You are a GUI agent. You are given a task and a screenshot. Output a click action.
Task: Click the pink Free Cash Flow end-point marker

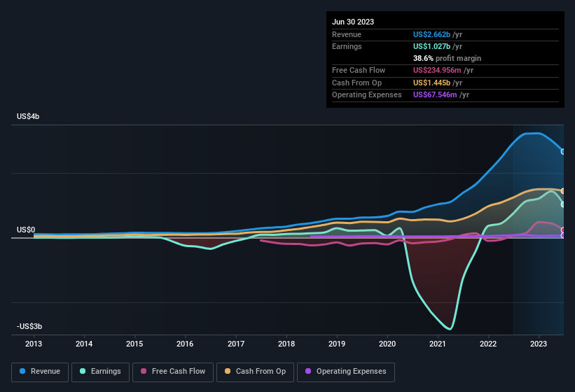tap(563, 230)
